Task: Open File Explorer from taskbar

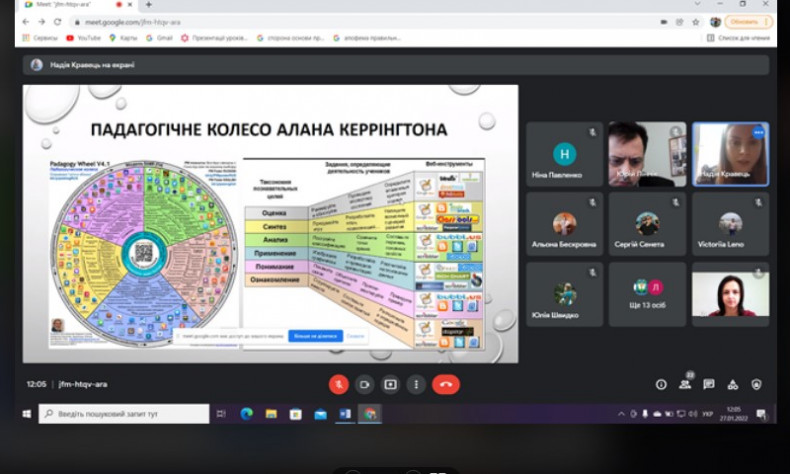Action: [x=271, y=414]
